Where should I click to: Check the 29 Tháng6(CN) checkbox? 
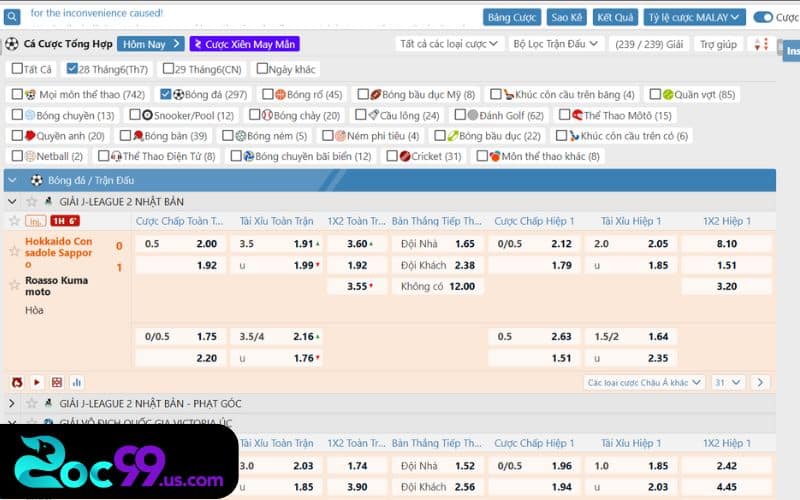coord(168,68)
